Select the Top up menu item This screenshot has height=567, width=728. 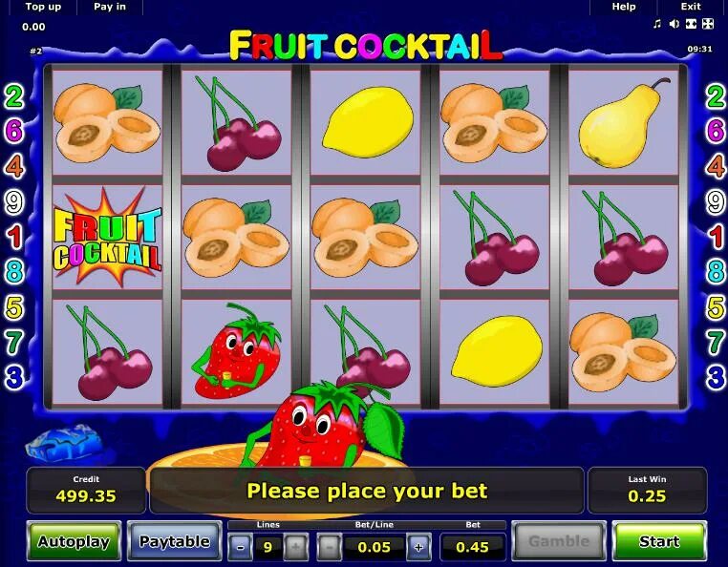pyautogui.click(x=43, y=7)
